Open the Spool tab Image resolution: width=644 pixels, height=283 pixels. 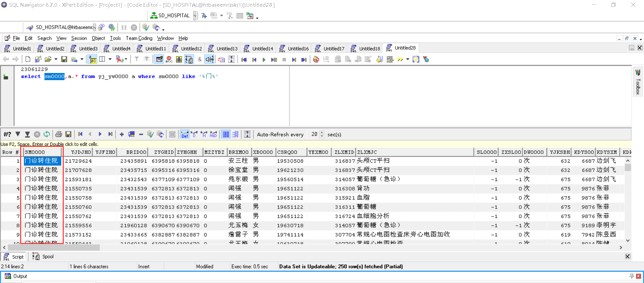coord(44,257)
